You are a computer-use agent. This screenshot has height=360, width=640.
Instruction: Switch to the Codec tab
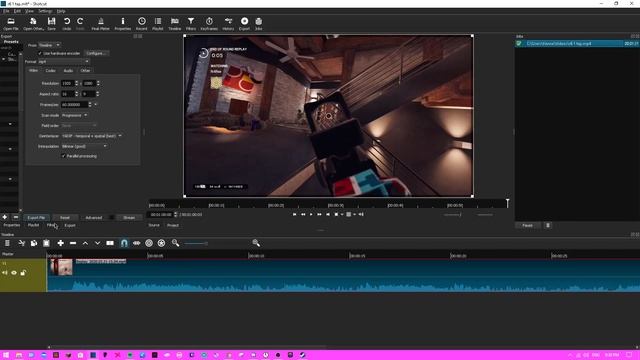pos(51,71)
